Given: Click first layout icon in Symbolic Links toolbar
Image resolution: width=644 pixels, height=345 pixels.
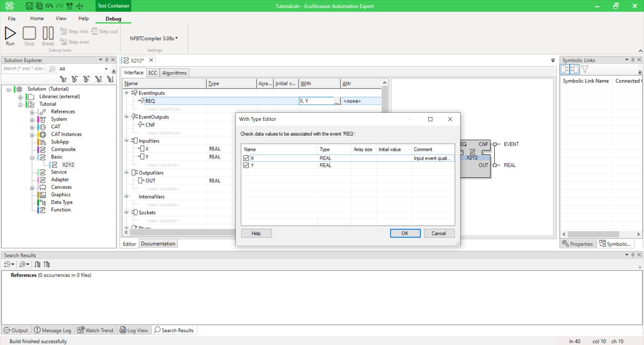Looking at the screenshot, I should click(x=565, y=69).
